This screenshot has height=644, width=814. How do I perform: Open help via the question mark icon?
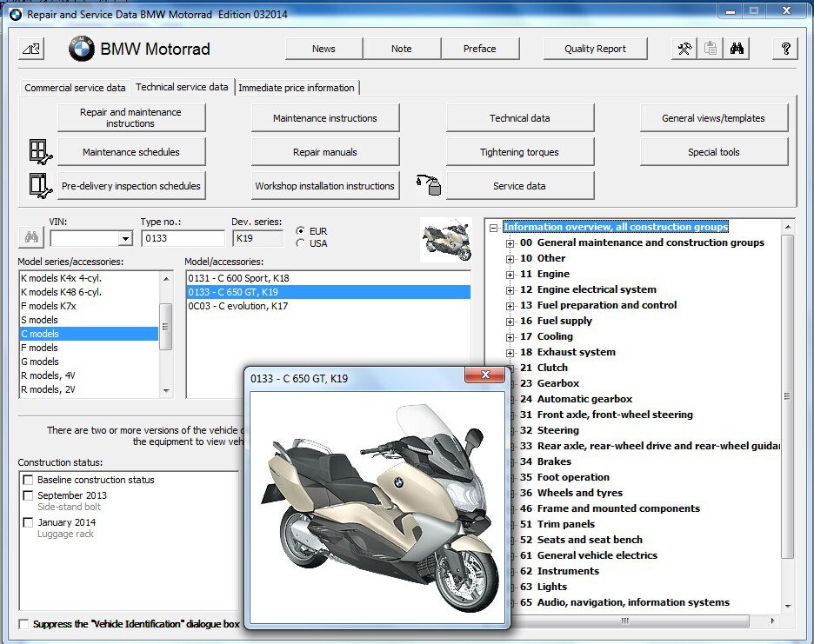pos(785,49)
